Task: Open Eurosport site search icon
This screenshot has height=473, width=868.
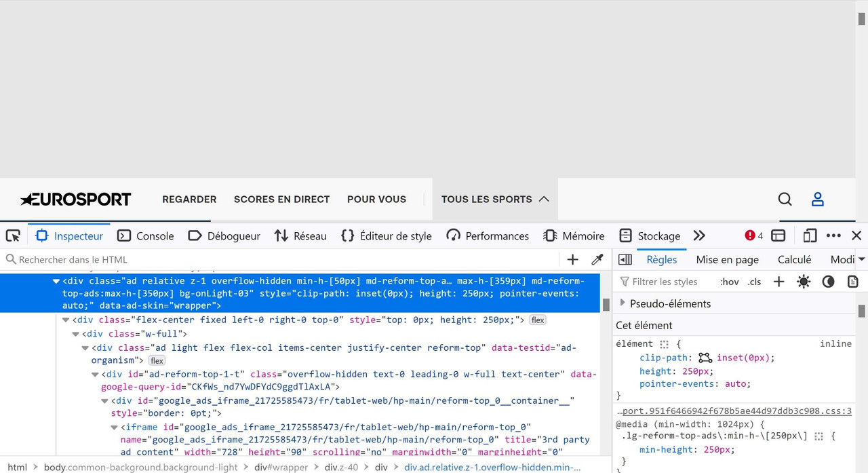Action: 785,199
